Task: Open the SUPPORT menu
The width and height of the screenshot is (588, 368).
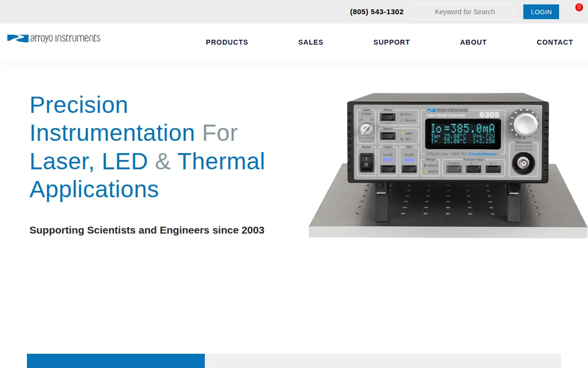Action: [392, 42]
